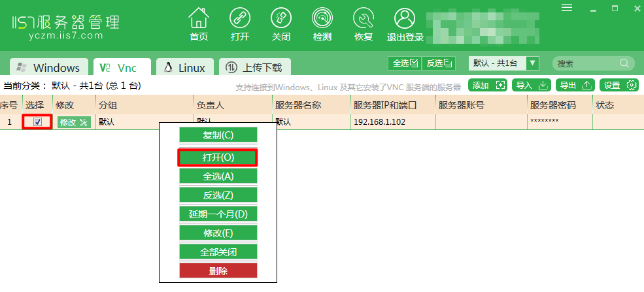Screen dimensions: 644x292
Task: Open the 导入 import dropdown button
Action: (532, 85)
